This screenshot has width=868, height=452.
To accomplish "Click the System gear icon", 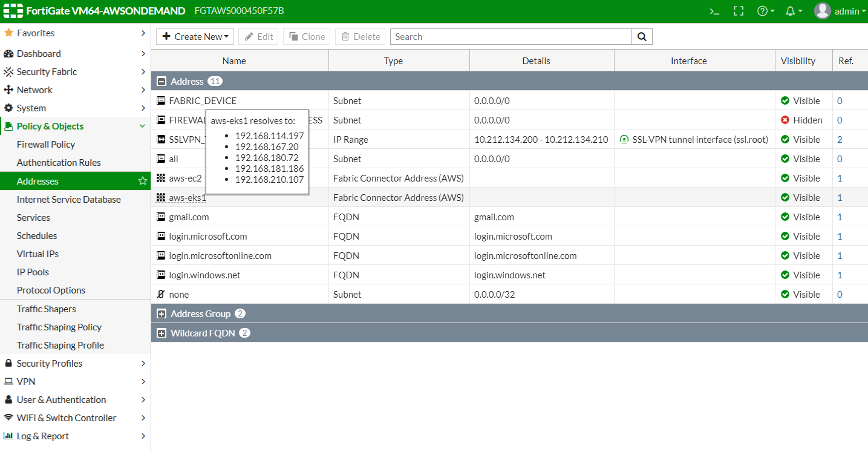I will point(8,108).
